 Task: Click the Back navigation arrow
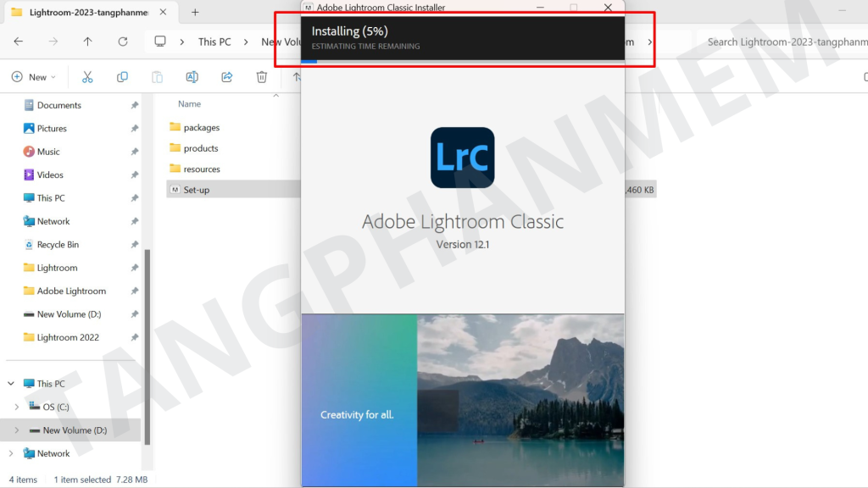pyautogui.click(x=19, y=42)
